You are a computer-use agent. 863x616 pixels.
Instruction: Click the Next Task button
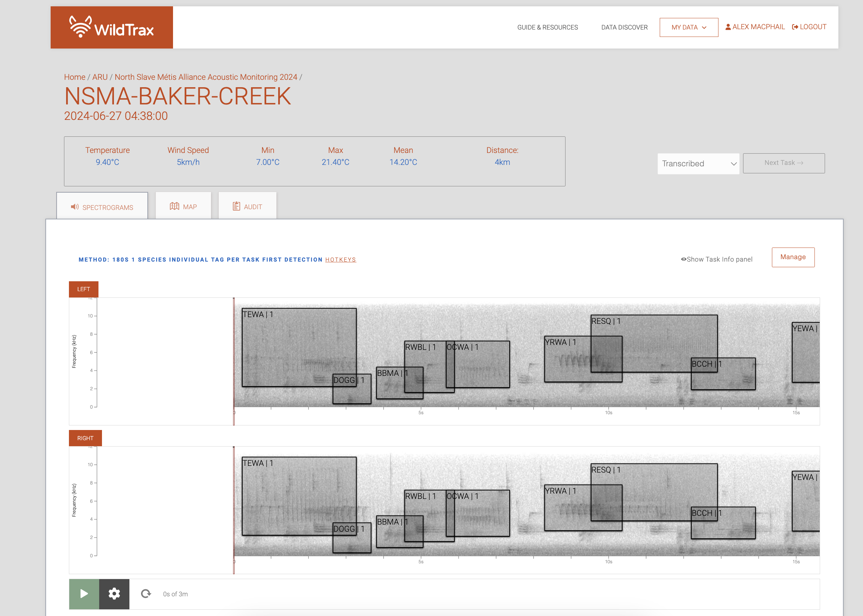783,163
